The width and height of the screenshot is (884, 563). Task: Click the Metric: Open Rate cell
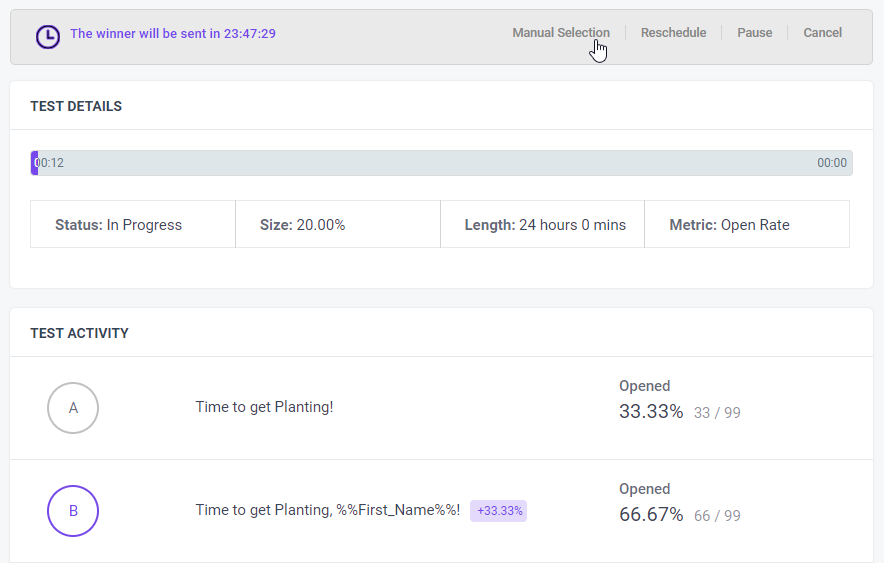(747, 224)
